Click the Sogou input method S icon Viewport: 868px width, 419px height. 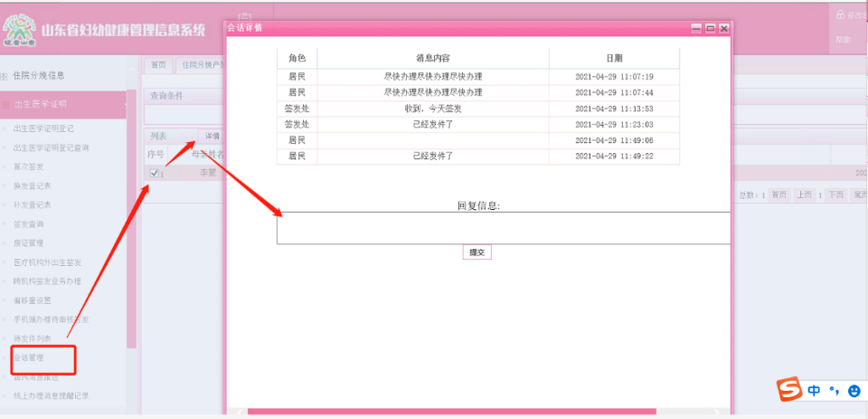(788, 390)
